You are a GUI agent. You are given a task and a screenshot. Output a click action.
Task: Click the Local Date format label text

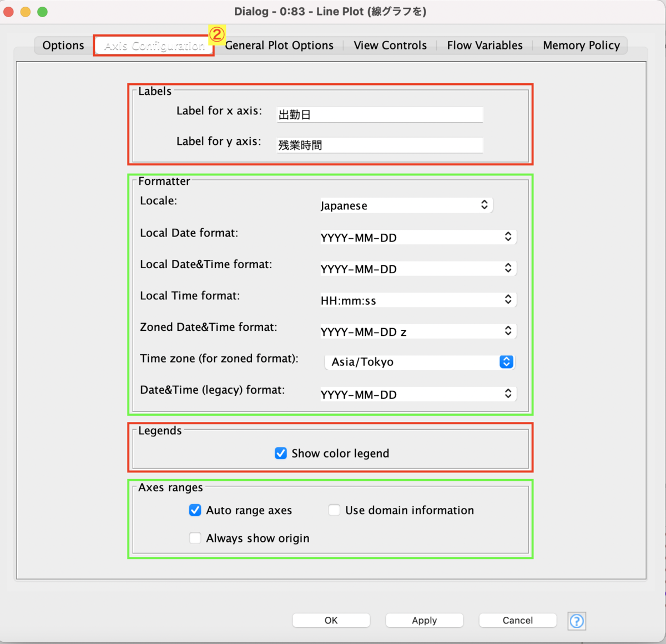pyautogui.click(x=189, y=233)
